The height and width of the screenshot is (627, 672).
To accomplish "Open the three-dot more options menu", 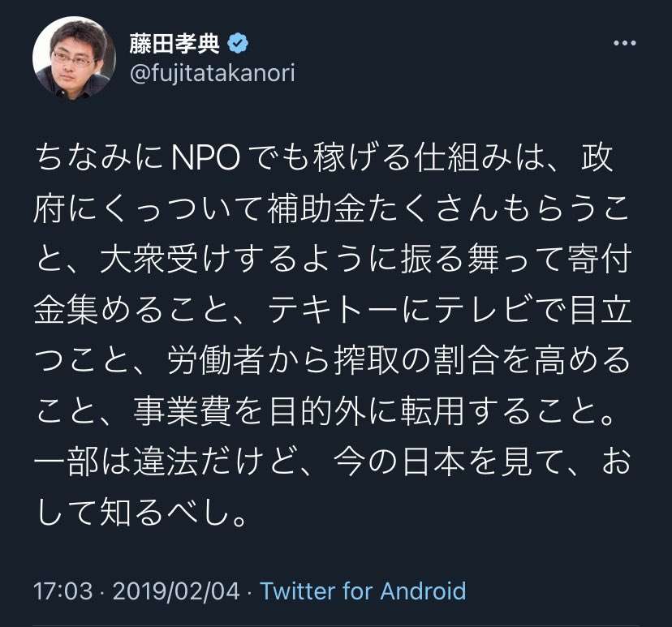I will (624, 43).
